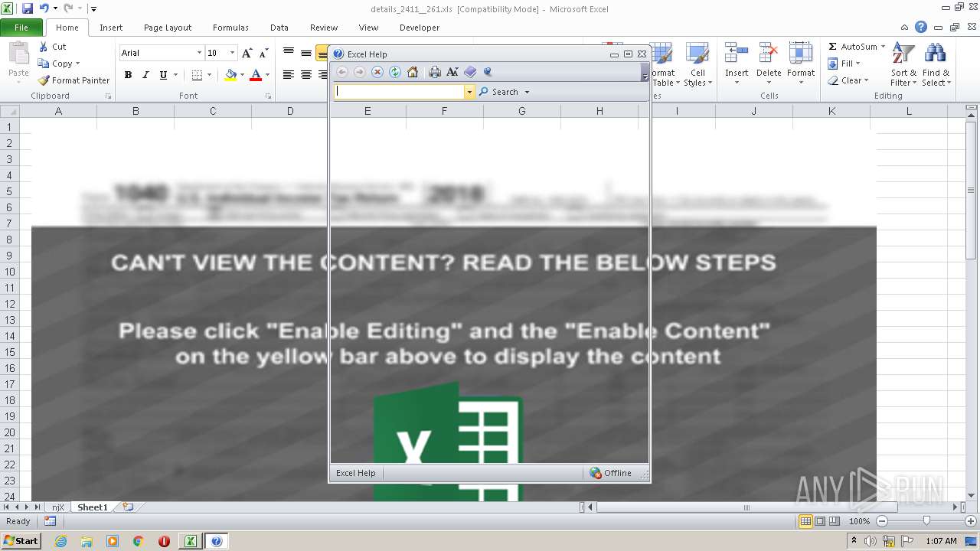The width and height of the screenshot is (980, 551).
Task: Click the Format Painter tool
Action: pos(74,80)
